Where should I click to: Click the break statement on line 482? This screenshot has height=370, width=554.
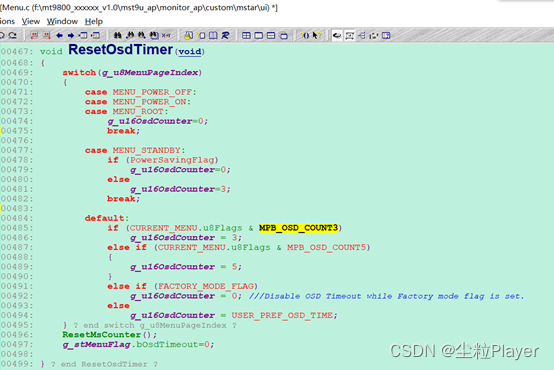pos(122,199)
